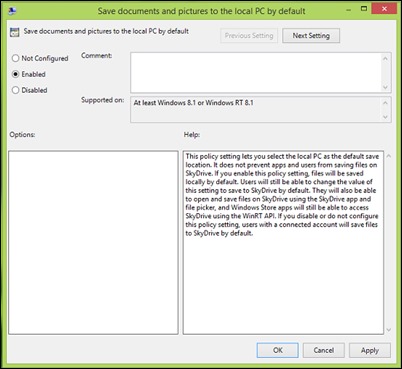Confirm the setting with OK

pyautogui.click(x=278, y=350)
